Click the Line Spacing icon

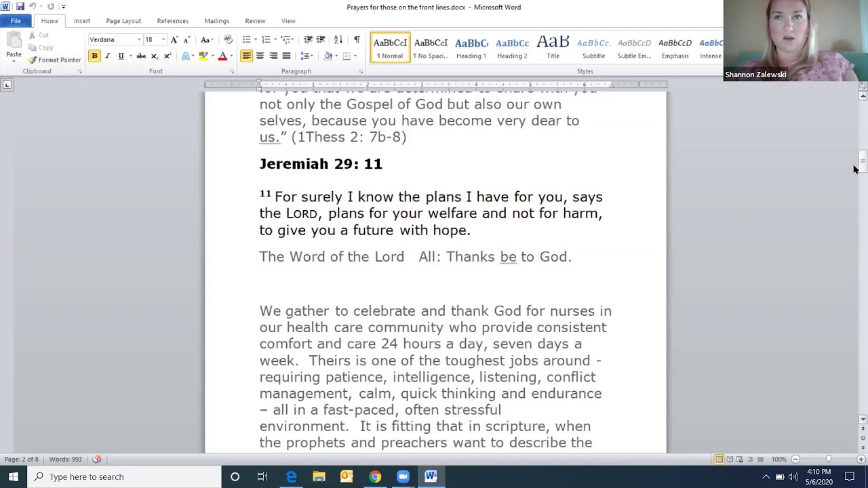click(x=306, y=56)
